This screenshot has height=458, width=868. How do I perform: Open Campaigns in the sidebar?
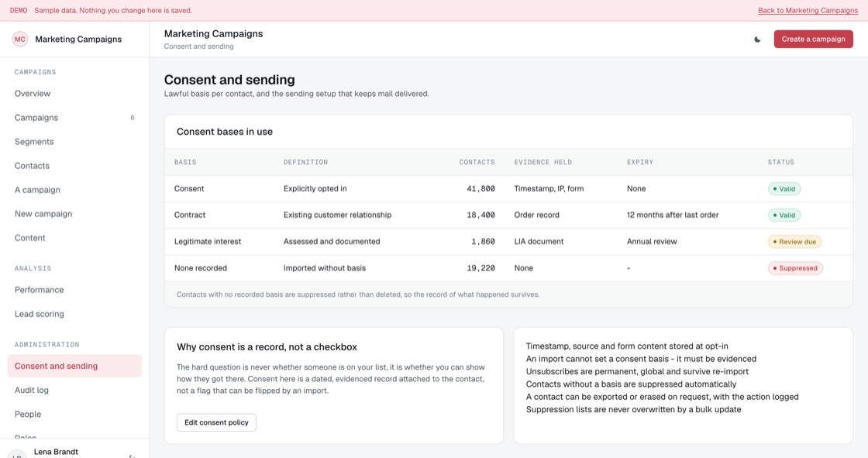[x=74, y=118]
